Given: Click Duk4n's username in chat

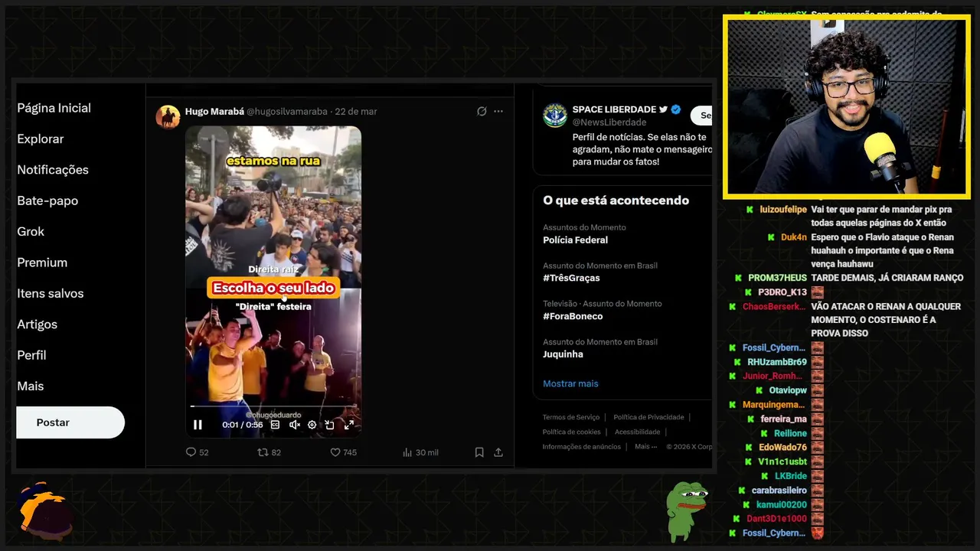Looking at the screenshot, I should pos(794,237).
